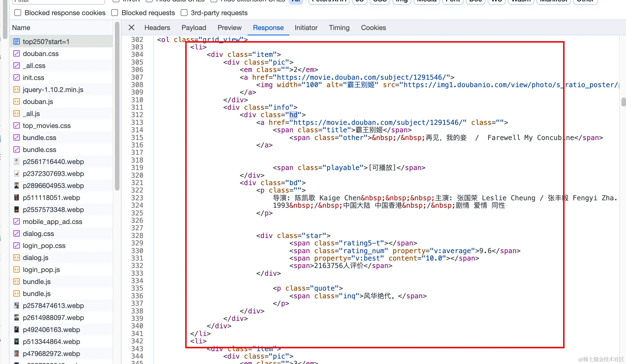626x364 pixels.
Task: Click line number 312 in response
Action: click(137, 115)
